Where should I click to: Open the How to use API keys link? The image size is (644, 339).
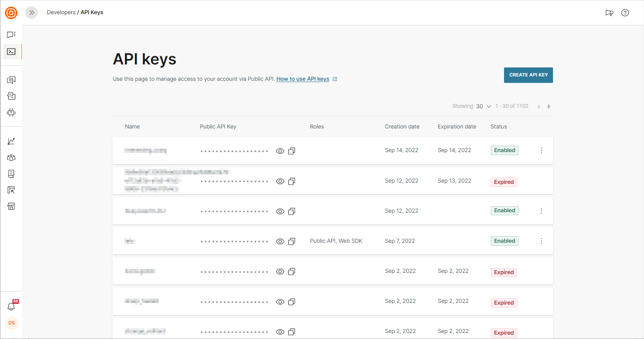[x=303, y=79]
